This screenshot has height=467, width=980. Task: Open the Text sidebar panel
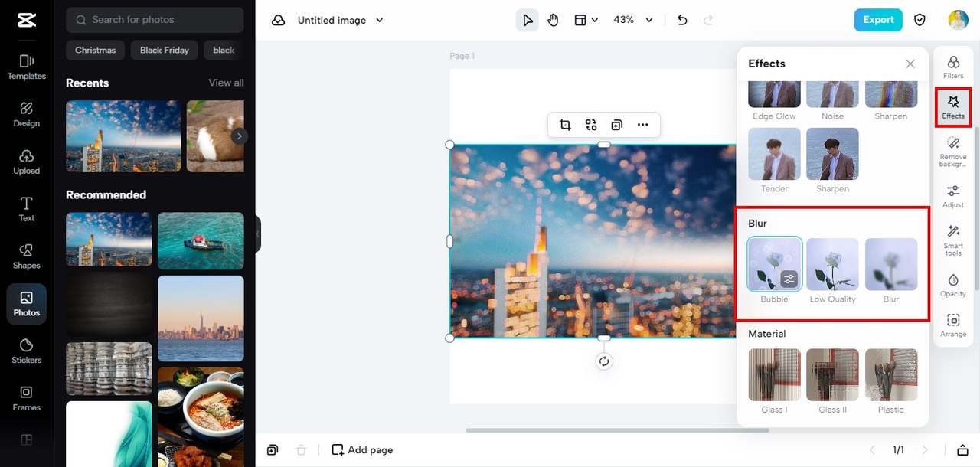(x=26, y=209)
